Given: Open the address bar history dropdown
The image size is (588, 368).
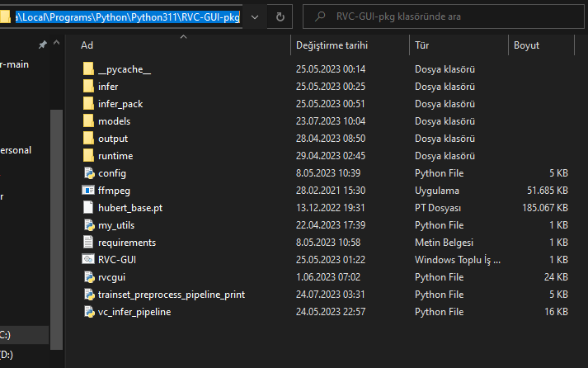Looking at the screenshot, I should point(254,17).
